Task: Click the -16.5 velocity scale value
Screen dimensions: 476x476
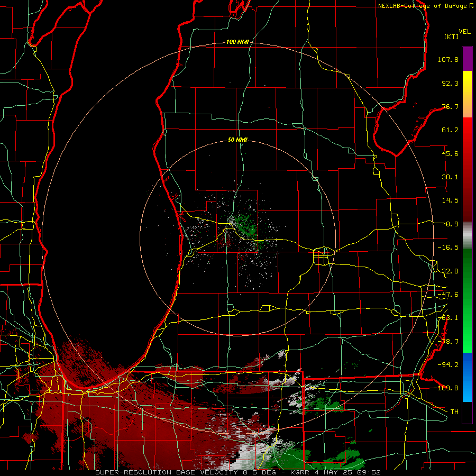Action: (448, 248)
